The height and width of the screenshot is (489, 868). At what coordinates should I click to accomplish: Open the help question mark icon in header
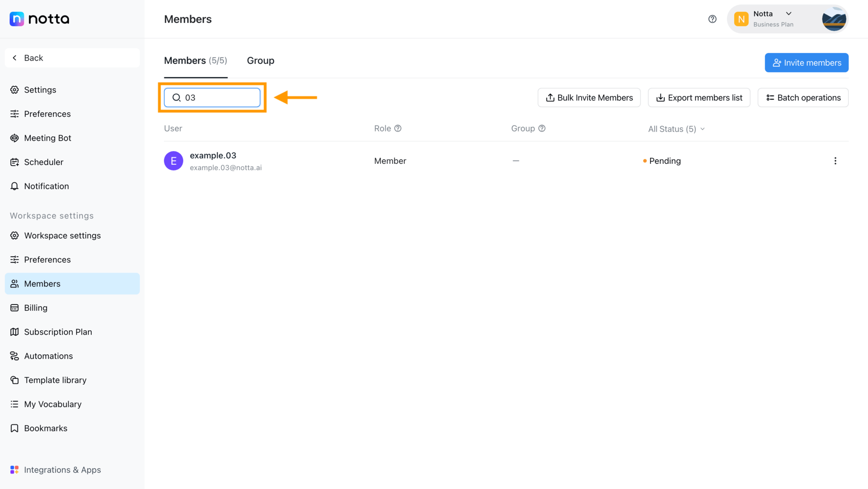pos(712,19)
